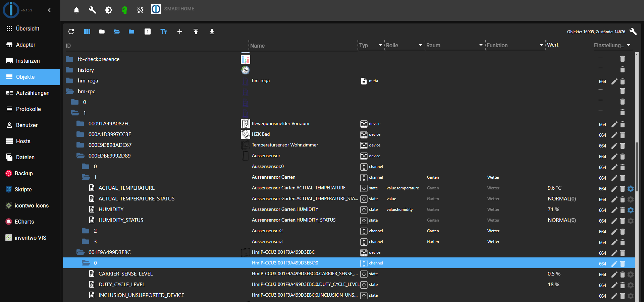
Task: Open the Hosts page
Action: 30,141
